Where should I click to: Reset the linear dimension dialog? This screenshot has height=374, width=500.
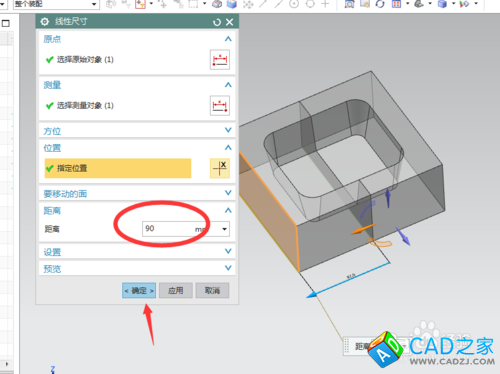[x=217, y=22]
